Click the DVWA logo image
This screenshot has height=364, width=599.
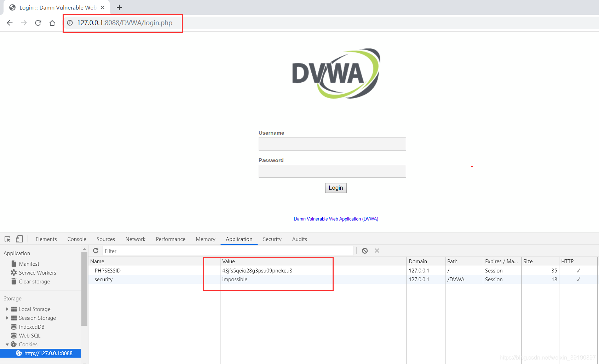coord(336,74)
